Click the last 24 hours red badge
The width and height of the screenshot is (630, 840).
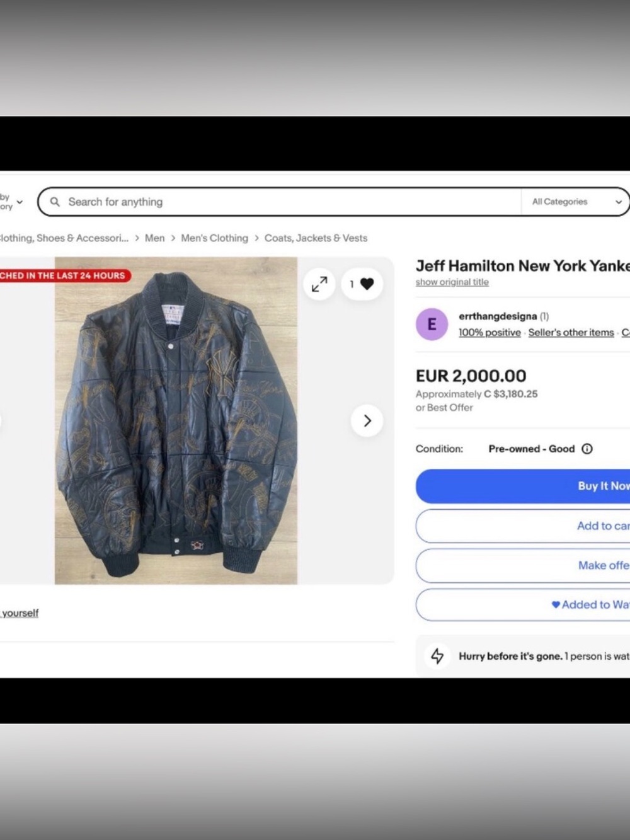click(64, 275)
